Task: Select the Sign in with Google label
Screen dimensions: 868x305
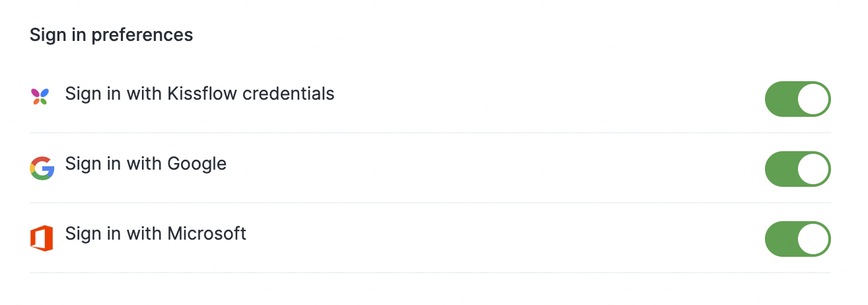Action: (x=146, y=164)
